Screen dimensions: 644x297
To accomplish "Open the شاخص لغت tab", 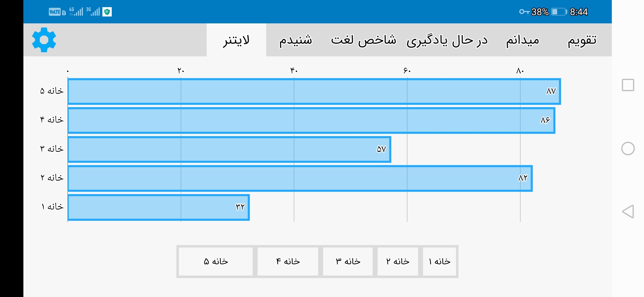I will click(x=363, y=40).
